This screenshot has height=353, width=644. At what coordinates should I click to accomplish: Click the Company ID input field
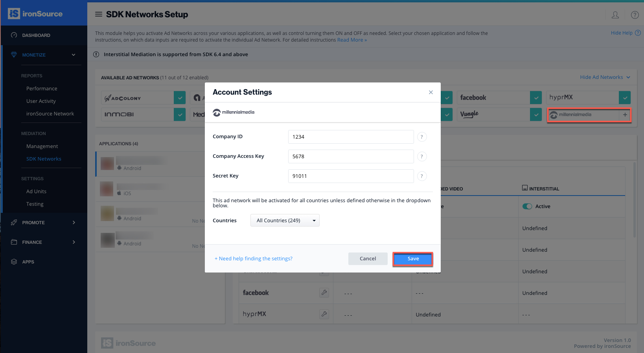click(351, 137)
